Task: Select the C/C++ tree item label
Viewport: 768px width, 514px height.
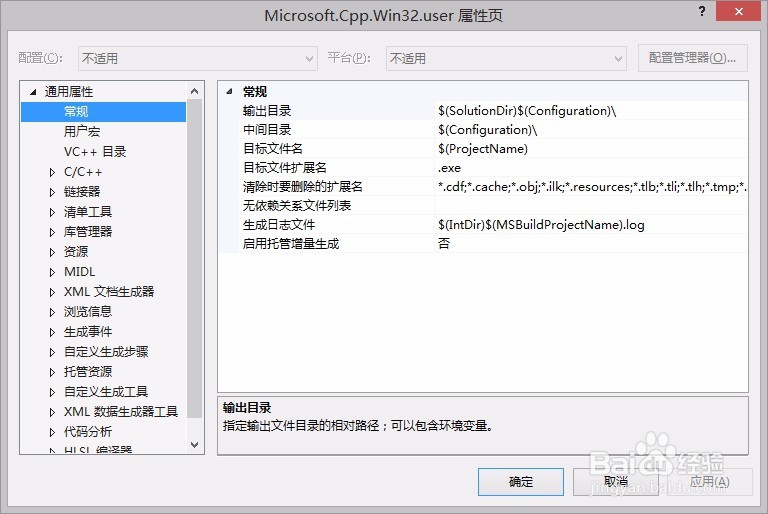Action: [x=83, y=172]
